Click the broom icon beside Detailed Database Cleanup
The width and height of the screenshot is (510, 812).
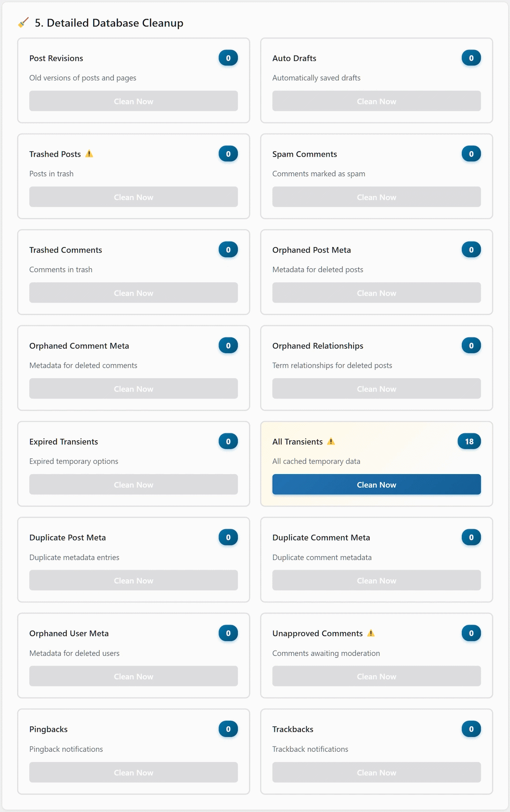(x=23, y=22)
